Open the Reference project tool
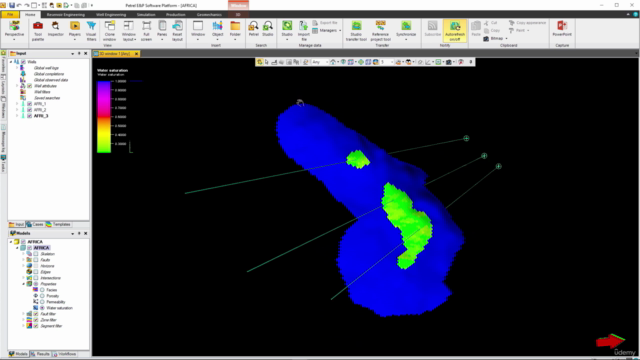Screen dimensions: 640x360 [x=380, y=31]
